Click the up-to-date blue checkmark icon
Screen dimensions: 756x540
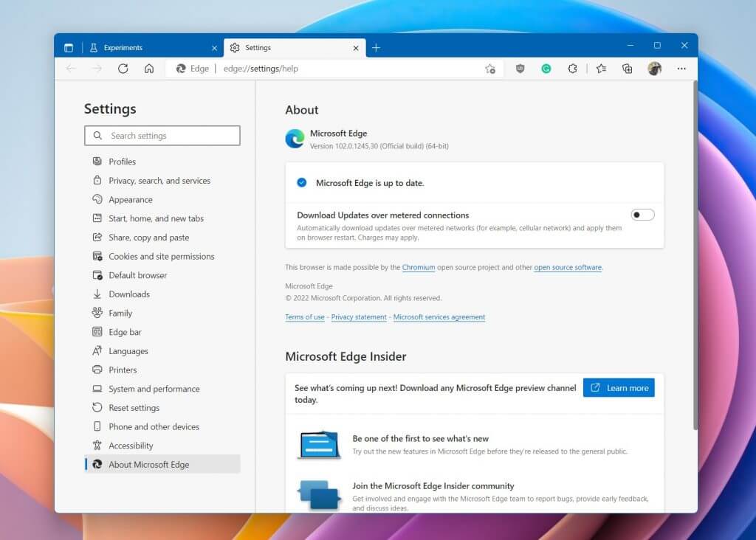[x=302, y=182]
